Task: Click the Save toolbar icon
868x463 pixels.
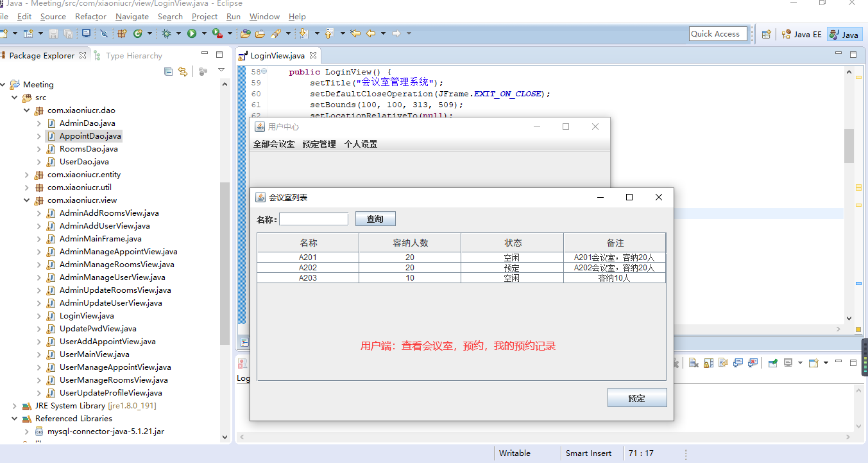Action: tap(53, 33)
